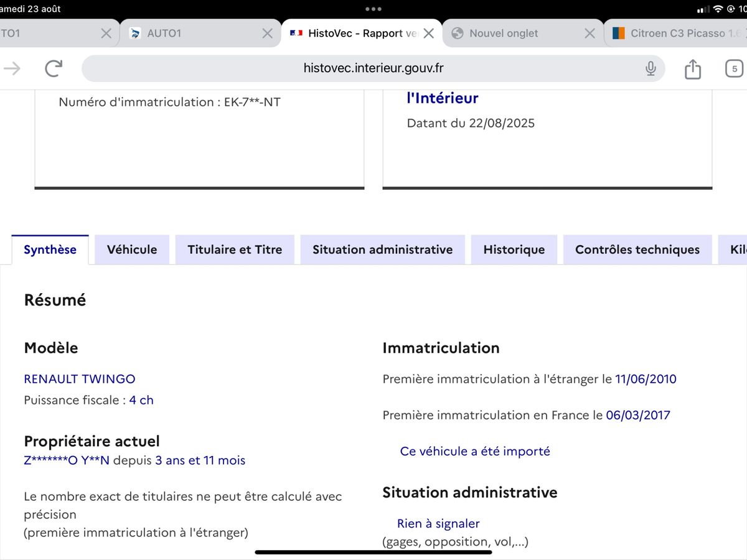Close the HistoVec tab
The width and height of the screenshot is (747, 560).
pos(428,34)
